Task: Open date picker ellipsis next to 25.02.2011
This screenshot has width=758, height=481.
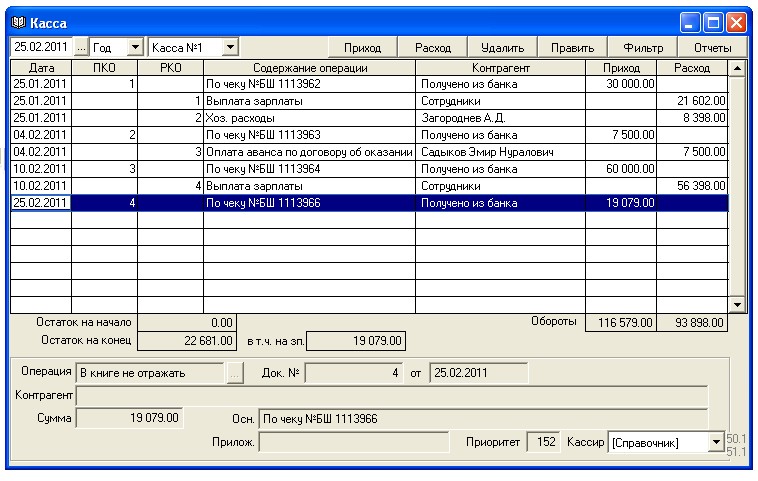Action: tap(82, 47)
